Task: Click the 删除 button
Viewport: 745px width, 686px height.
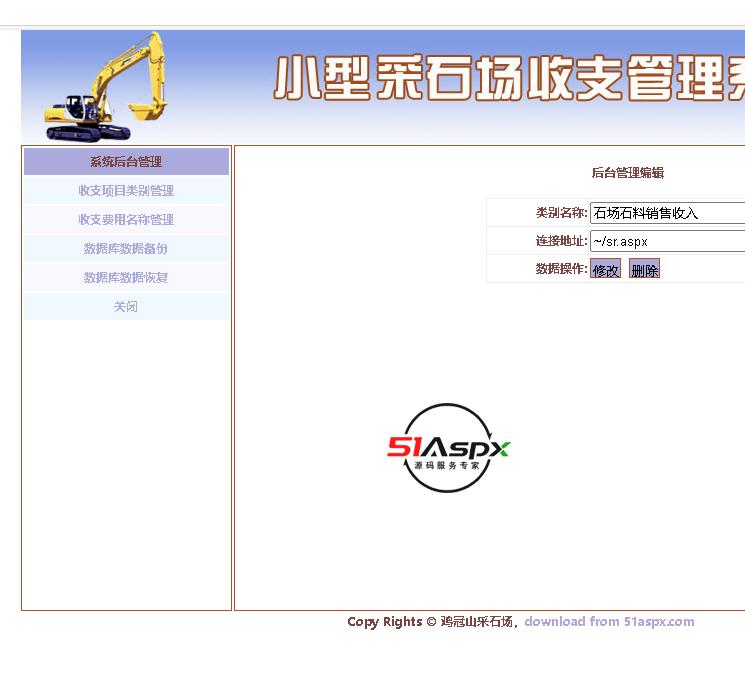Action: click(x=644, y=268)
